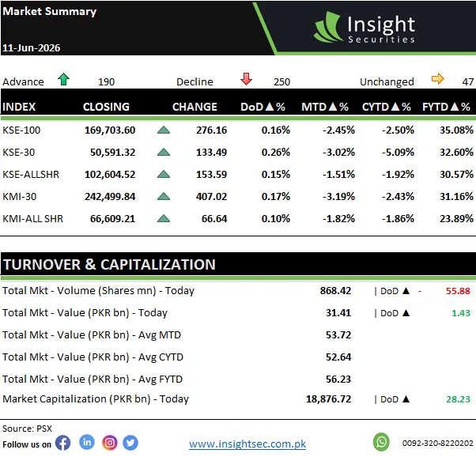476x457 pixels.
Task: Click market capitalization 18,876.72
Action: click(x=328, y=399)
